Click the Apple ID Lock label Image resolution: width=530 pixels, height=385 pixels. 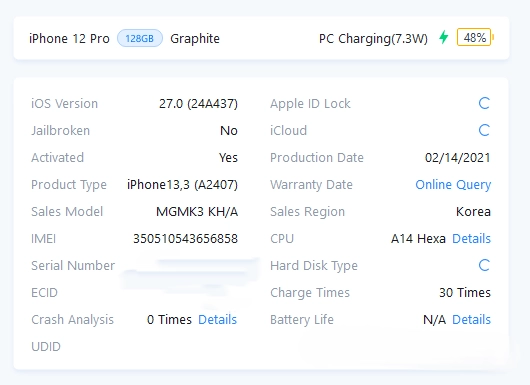(310, 104)
